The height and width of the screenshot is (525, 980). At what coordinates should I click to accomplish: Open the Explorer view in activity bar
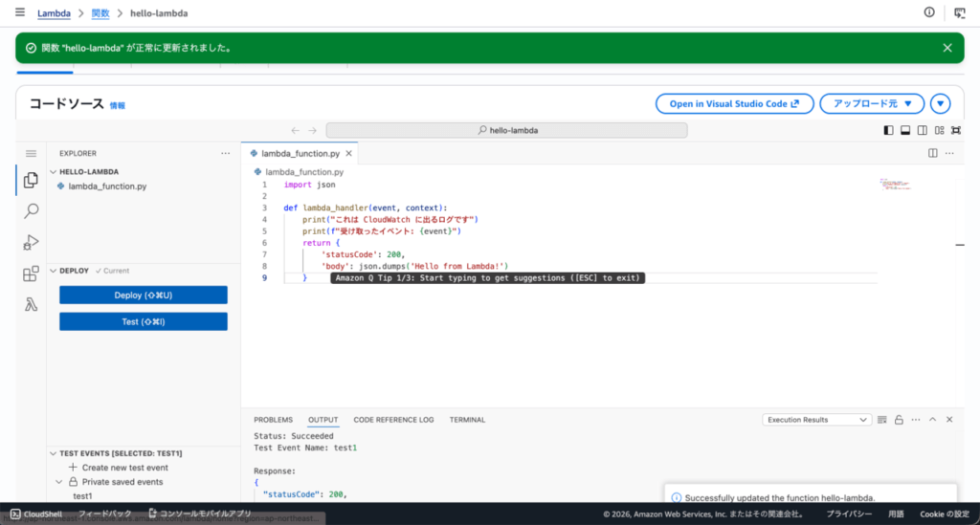[x=31, y=181]
